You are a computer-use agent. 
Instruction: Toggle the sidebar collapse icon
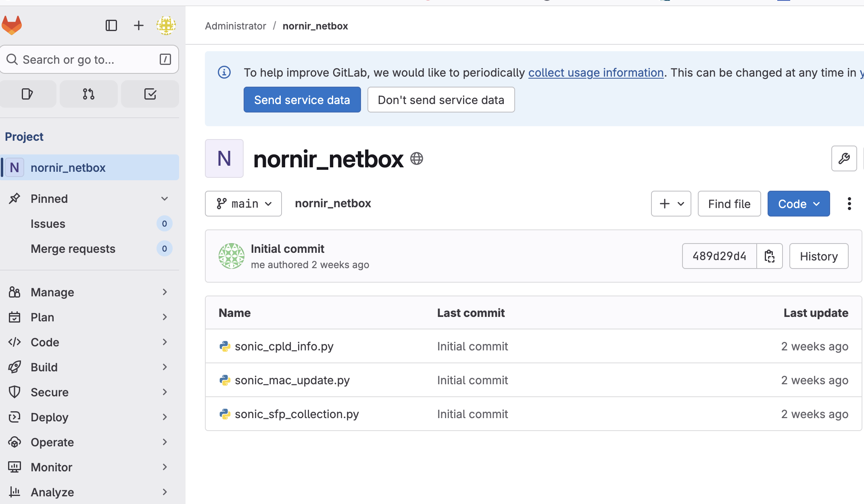(111, 25)
